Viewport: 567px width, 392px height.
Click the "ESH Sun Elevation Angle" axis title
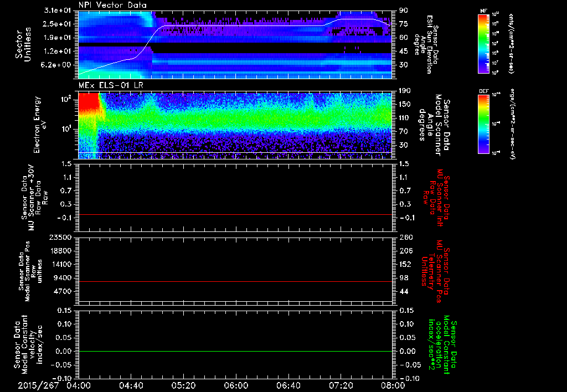point(426,44)
